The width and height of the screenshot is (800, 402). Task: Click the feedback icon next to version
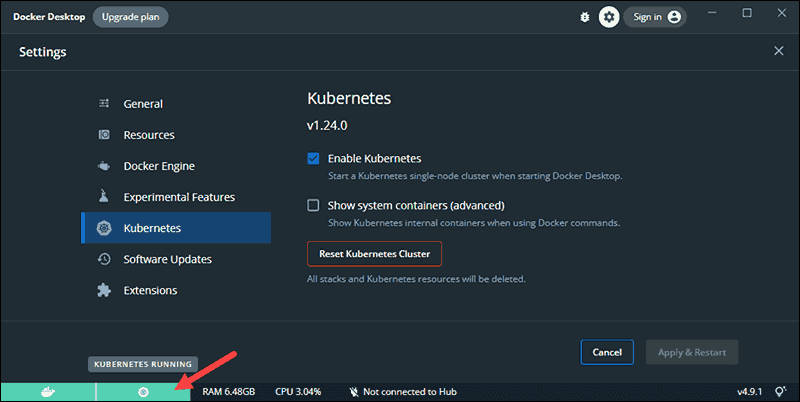pos(779,392)
